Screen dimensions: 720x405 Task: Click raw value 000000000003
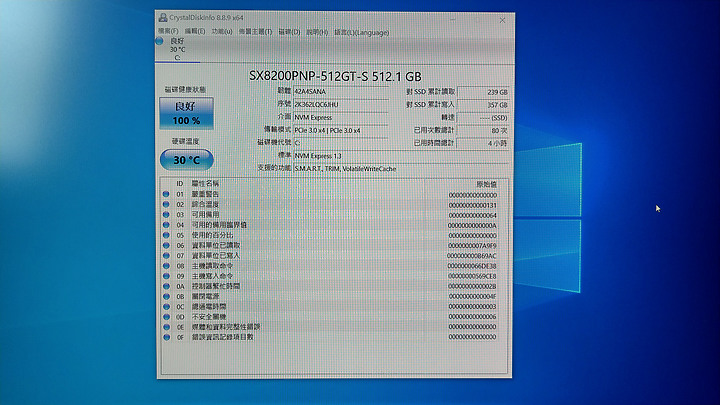(472, 306)
